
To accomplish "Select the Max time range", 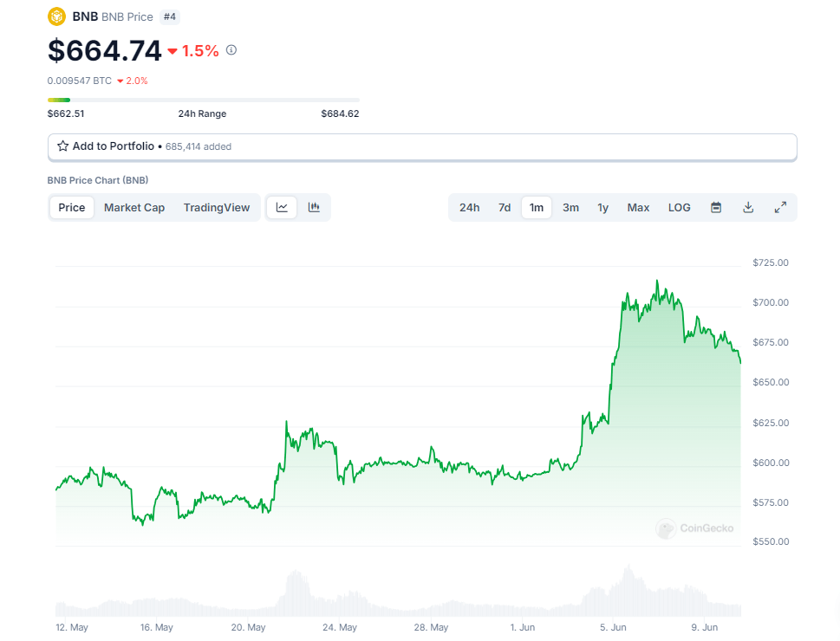I will click(638, 207).
